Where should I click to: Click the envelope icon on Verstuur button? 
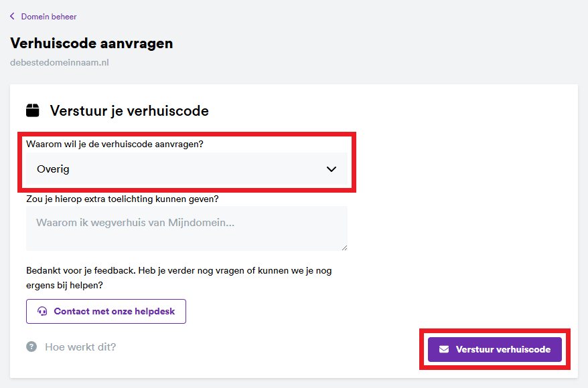(x=444, y=349)
